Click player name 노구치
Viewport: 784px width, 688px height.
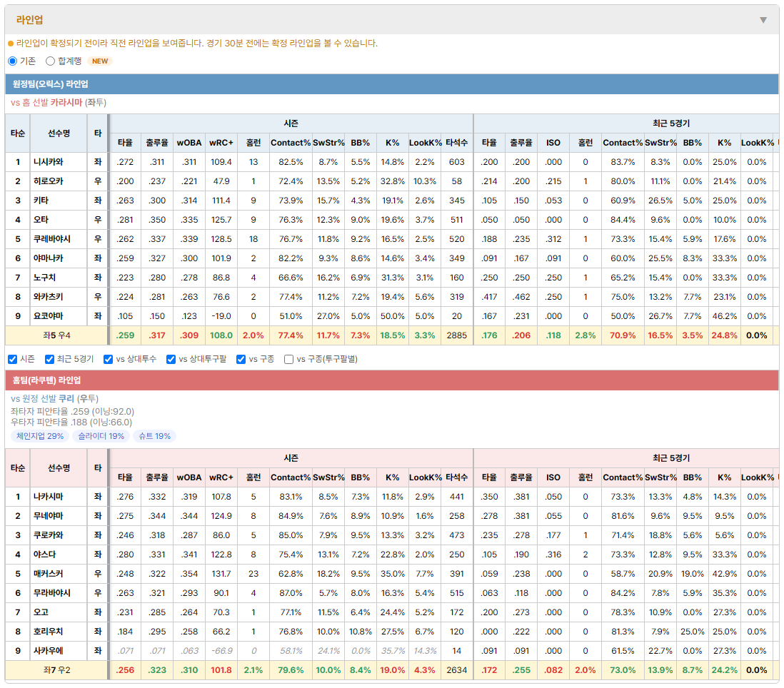pyautogui.click(x=44, y=278)
